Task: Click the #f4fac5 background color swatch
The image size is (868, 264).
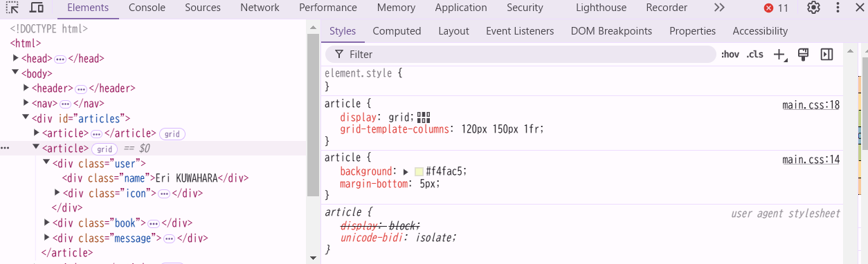Action: [419, 171]
